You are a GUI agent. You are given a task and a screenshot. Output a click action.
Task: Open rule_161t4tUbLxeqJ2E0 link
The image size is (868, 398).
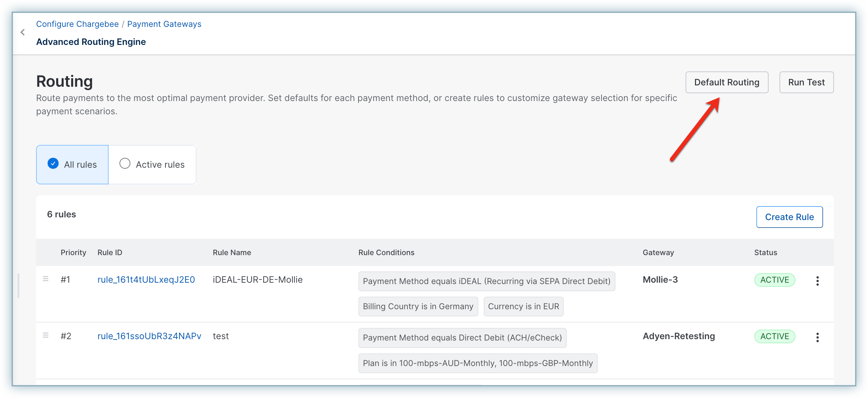tap(146, 280)
